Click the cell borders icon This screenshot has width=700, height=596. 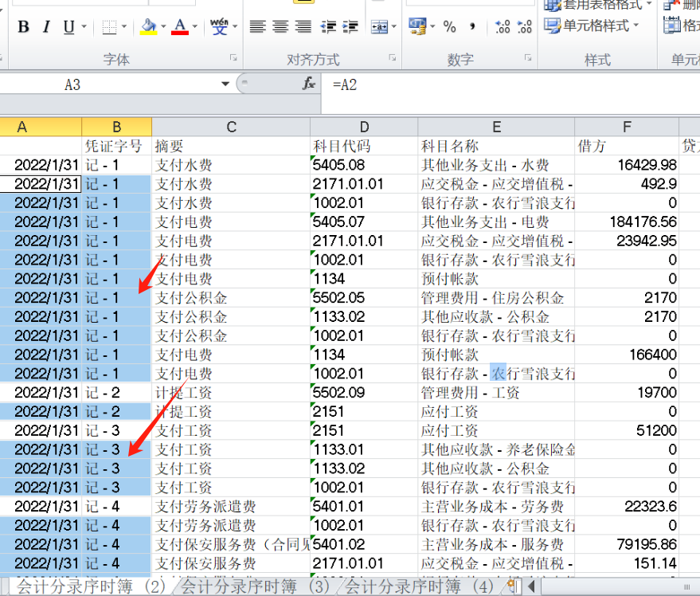109,27
